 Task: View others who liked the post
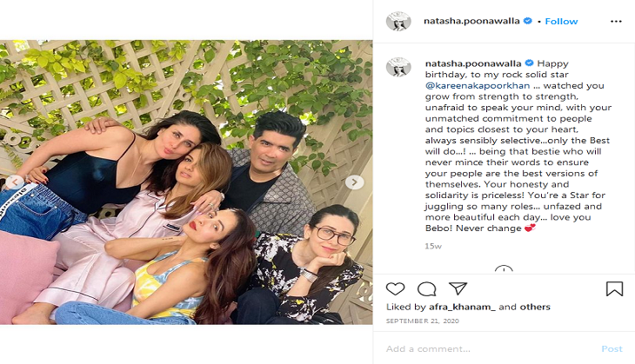tap(535, 307)
